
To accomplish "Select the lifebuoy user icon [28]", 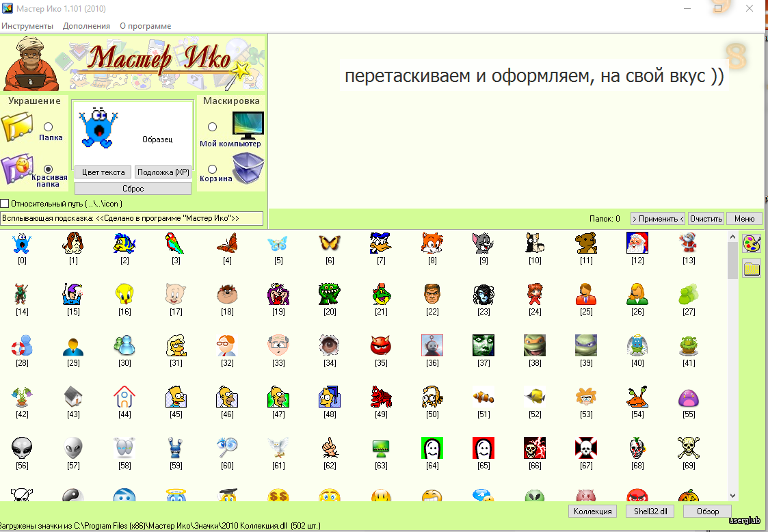I will click(x=22, y=346).
